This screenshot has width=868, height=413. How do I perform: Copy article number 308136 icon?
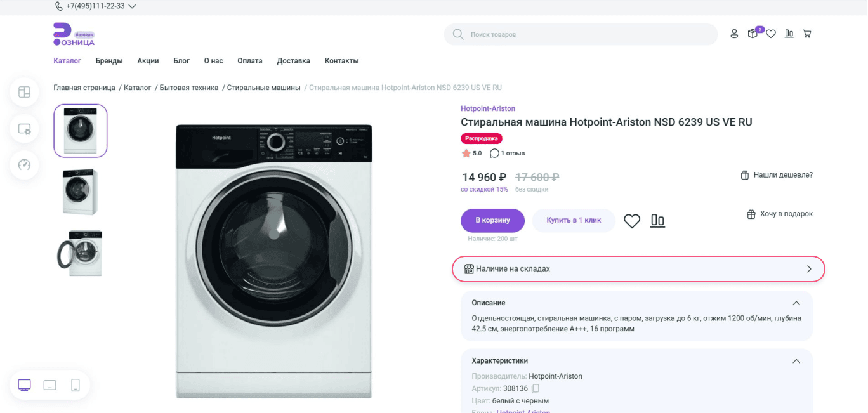(536, 388)
